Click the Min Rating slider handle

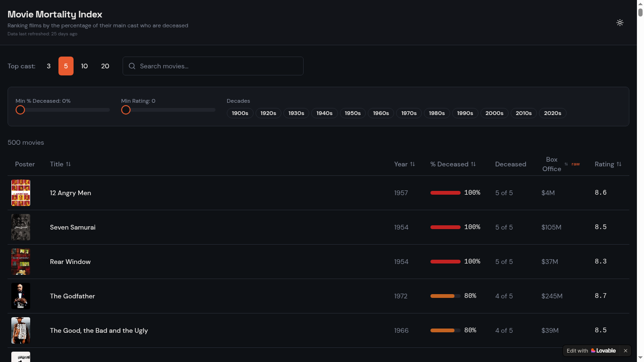tap(126, 110)
